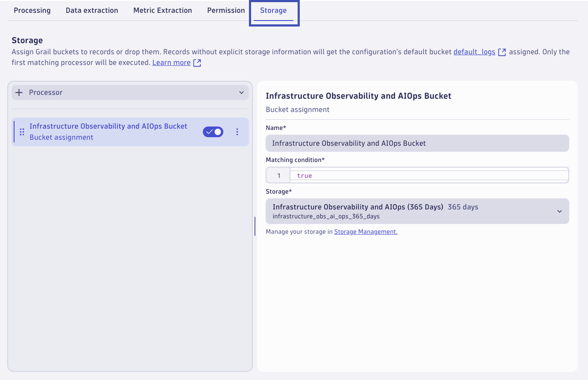This screenshot has height=380, width=588.
Task: Open the Learn more link
Action: click(171, 62)
